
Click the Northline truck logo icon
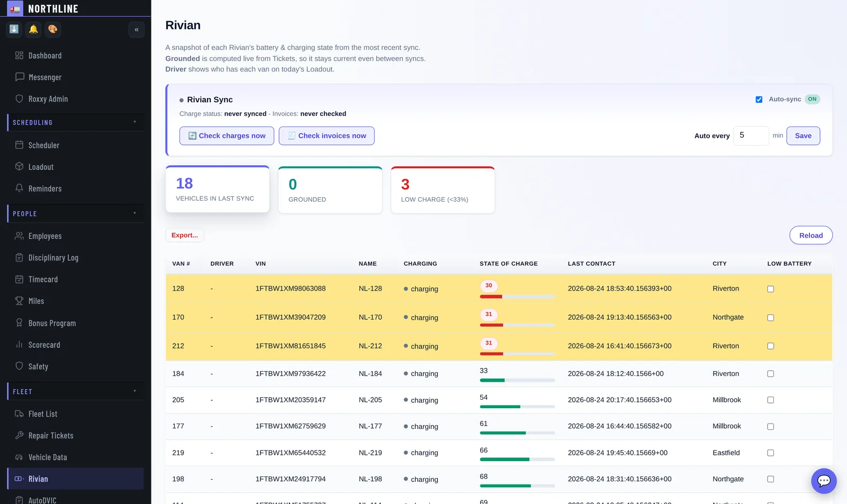tap(15, 8)
